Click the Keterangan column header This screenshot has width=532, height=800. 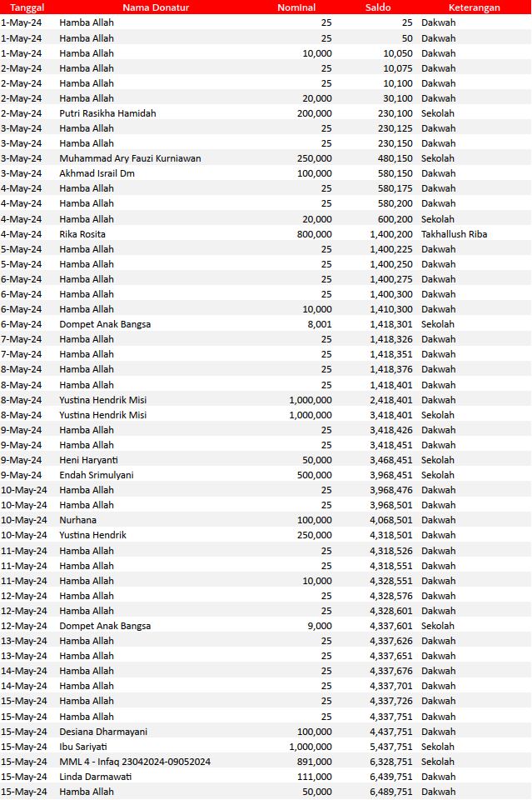pyautogui.click(x=474, y=7)
